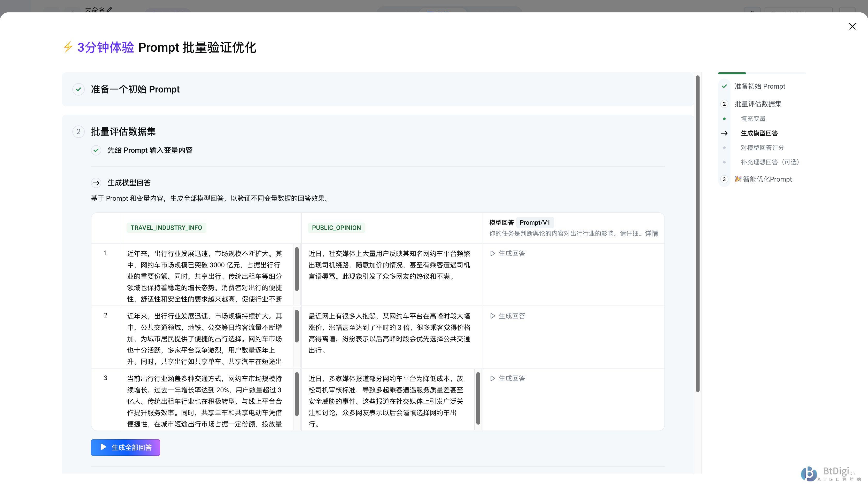The width and height of the screenshot is (868, 484).
Task: Click scrollbar in row 3 TRAVEL_INDUSTRY_INFO cell
Action: click(297, 394)
